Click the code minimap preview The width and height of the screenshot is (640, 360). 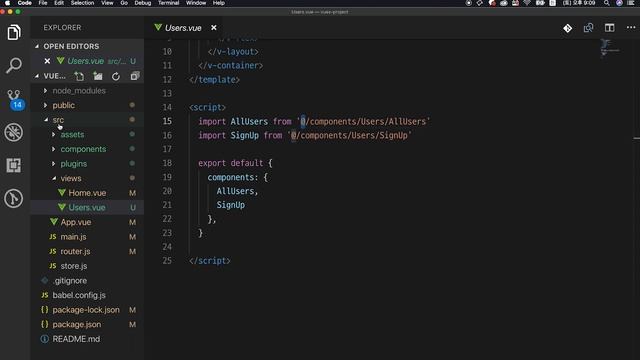tap(610, 48)
